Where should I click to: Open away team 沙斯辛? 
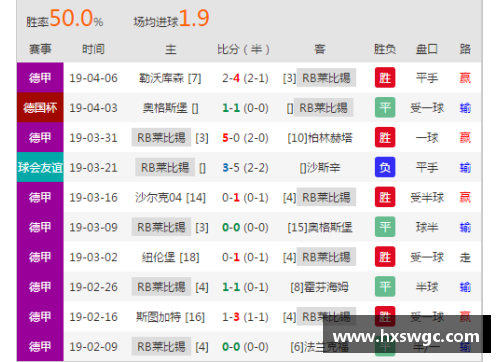tap(320, 168)
